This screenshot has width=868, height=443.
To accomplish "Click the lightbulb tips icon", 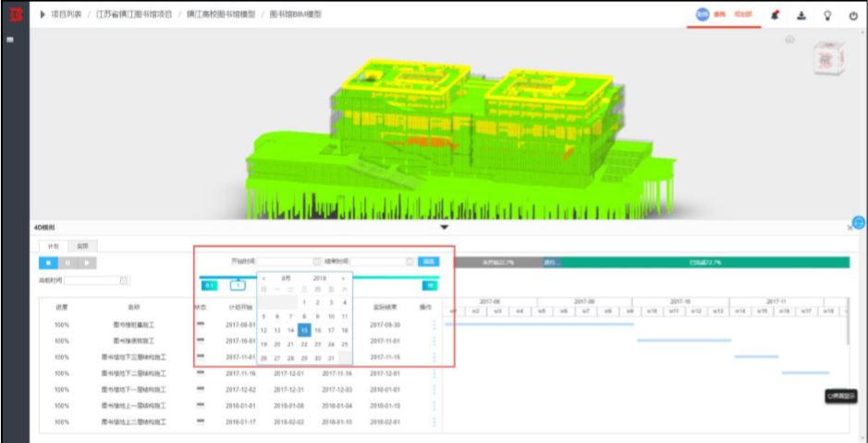I will [827, 16].
